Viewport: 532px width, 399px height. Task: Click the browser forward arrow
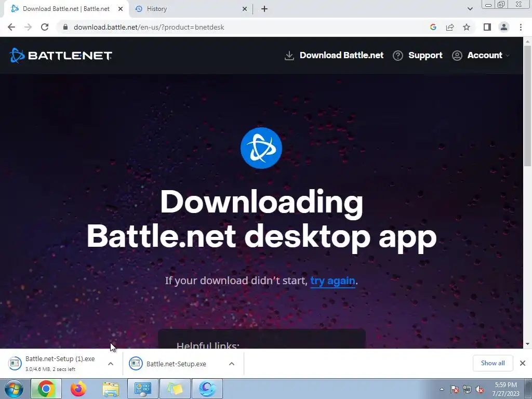tap(28, 27)
